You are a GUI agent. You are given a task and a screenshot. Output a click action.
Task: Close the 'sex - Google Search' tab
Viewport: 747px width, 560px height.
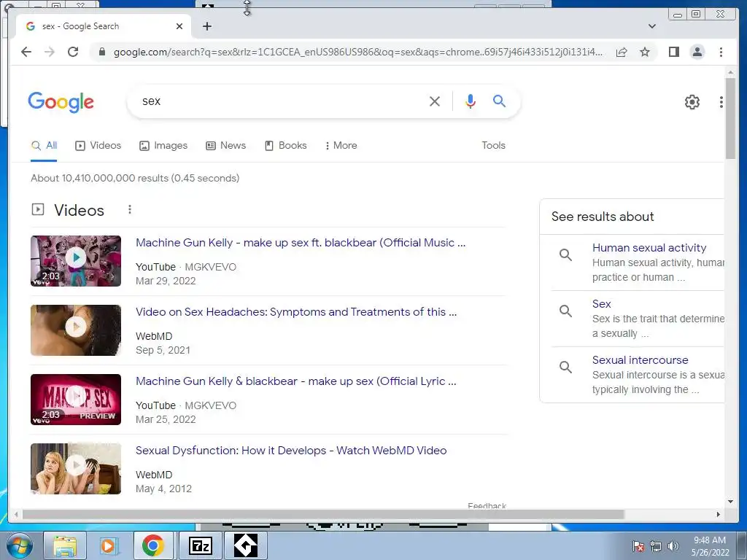click(x=179, y=26)
